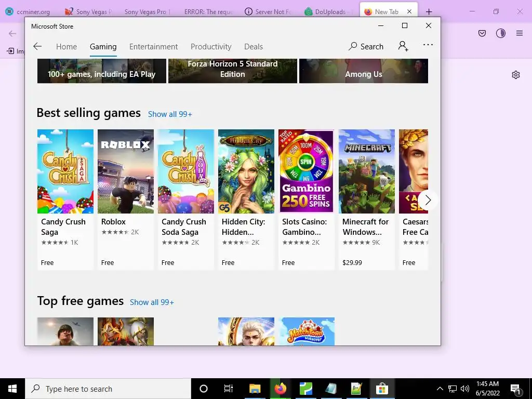The width and height of the screenshot is (532, 399).
Task: Show all 99+ best selling games
Action: [170, 114]
